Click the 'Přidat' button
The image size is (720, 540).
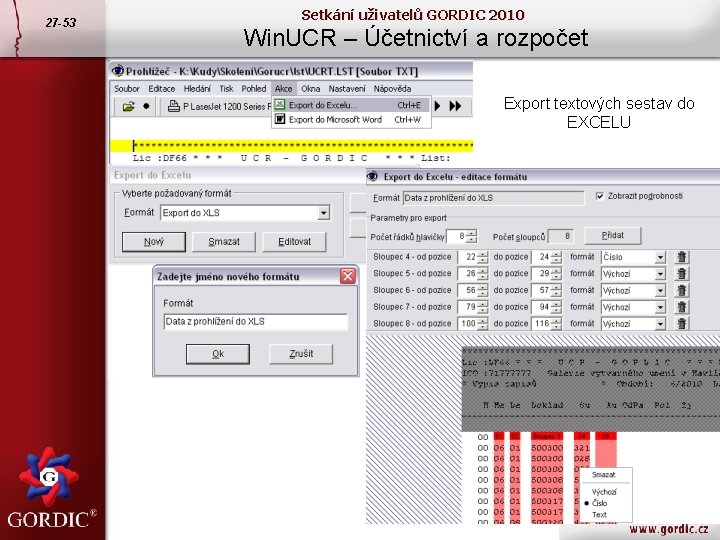click(613, 236)
